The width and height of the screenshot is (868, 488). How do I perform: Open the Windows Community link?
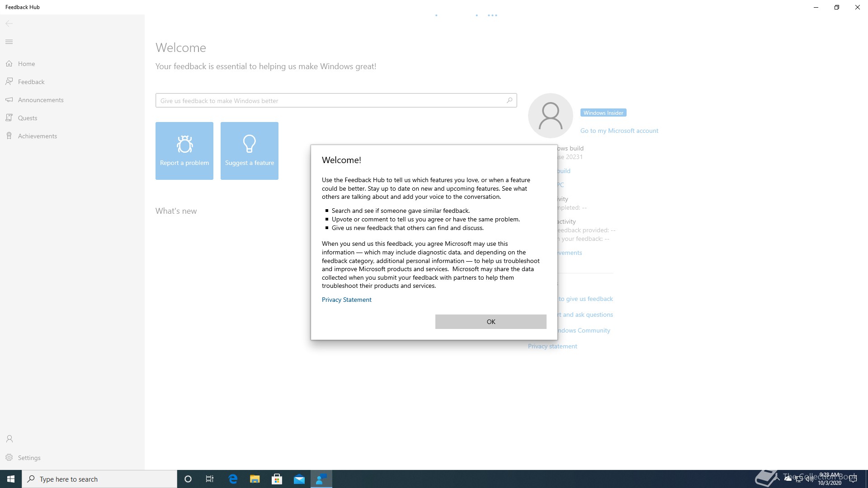(584, 330)
